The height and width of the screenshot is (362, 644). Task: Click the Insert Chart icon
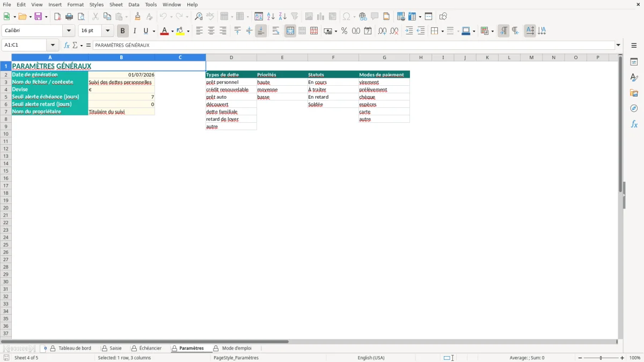point(321,17)
